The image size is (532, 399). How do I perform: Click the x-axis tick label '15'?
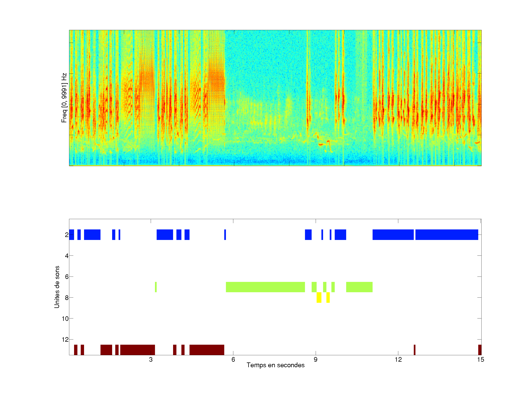480,359
